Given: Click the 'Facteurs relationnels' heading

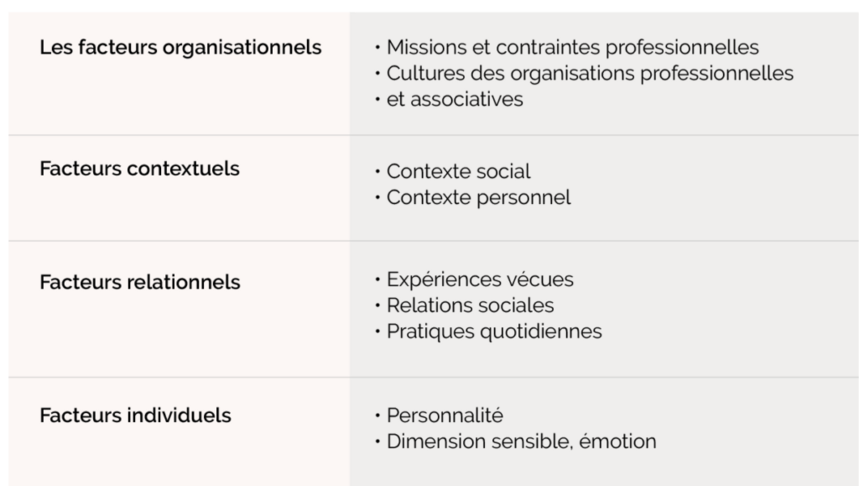Looking at the screenshot, I should point(140,282).
